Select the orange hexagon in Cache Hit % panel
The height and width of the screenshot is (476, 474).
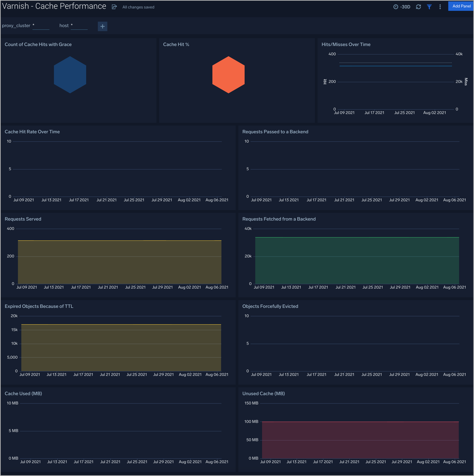(x=228, y=75)
